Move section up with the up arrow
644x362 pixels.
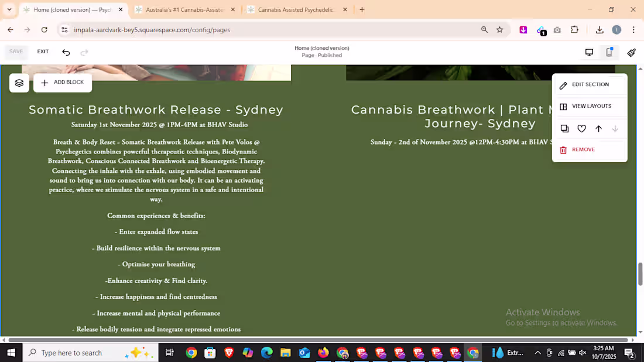598,129
